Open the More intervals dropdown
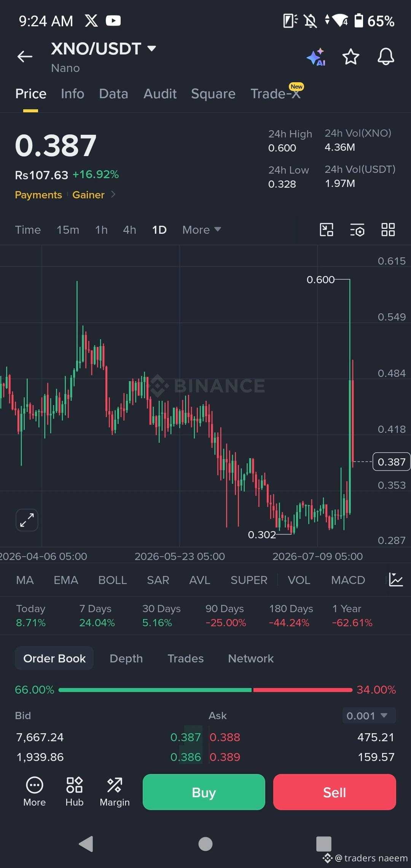This screenshot has height=868, width=411. 202,230
